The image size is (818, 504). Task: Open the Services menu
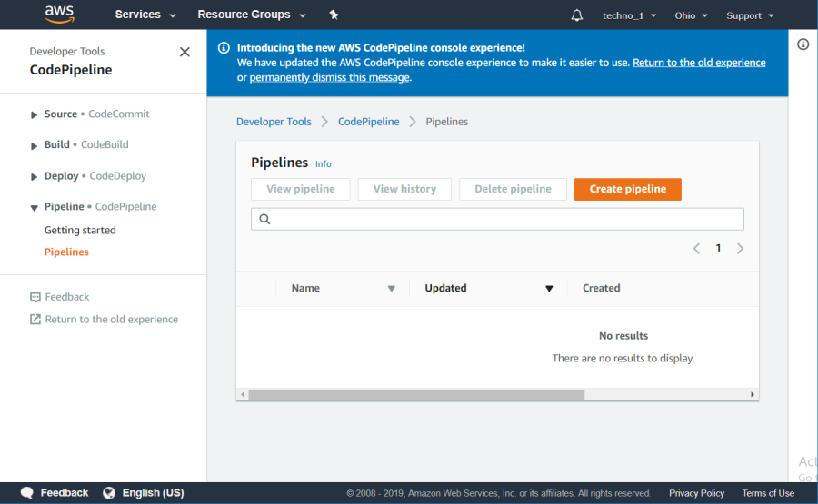(145, 15)
